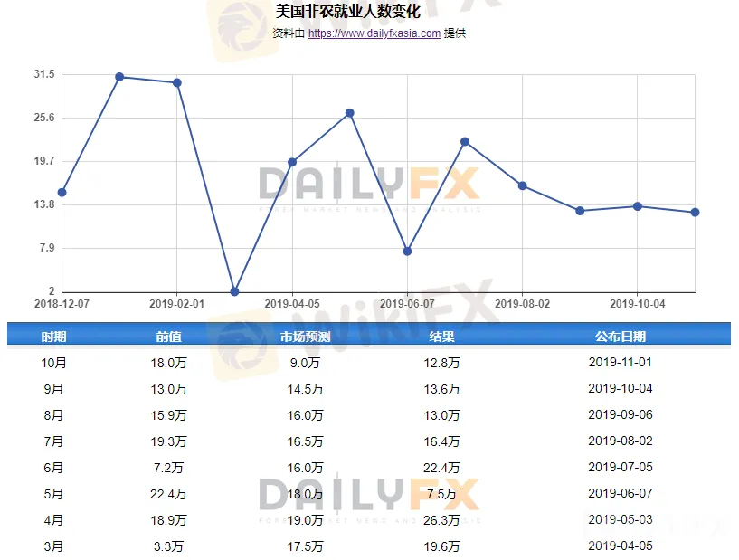This screenshot has width=739, height=560.
Task: Click the x-axis label 2018-12-07
Action: [x=62, y=304]
